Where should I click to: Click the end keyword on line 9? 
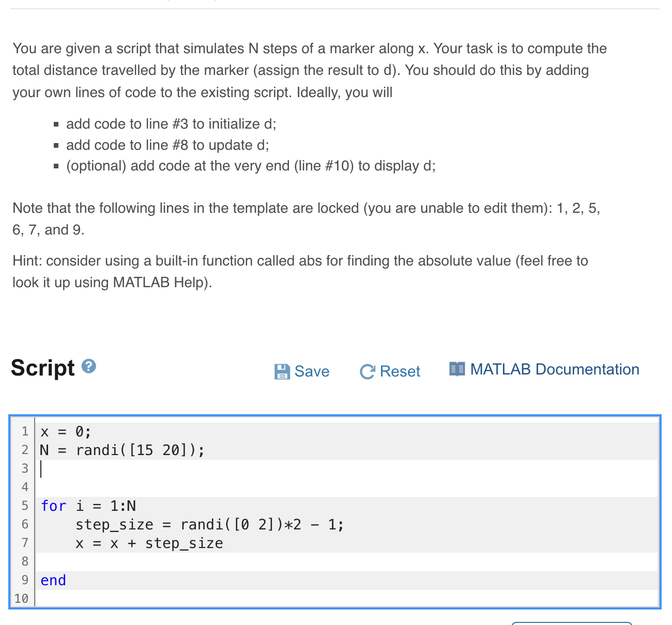[x=52, y=580]
